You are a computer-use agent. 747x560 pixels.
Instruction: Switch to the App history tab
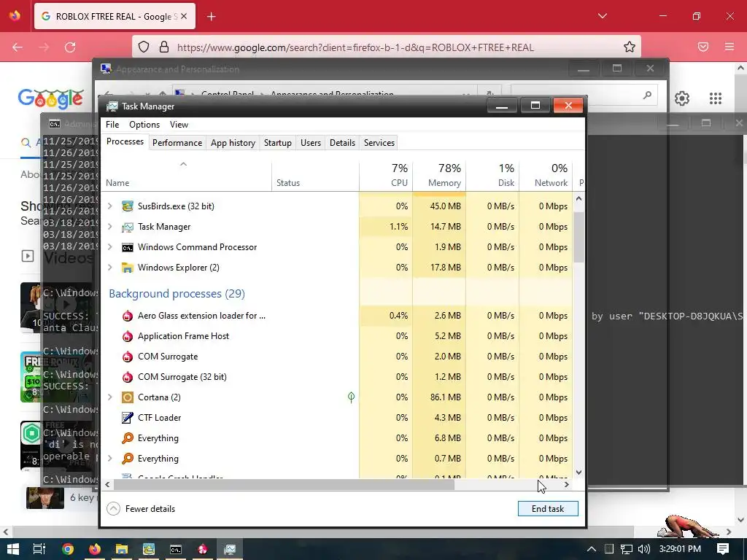pyautogui.click(x=233, y=143)
